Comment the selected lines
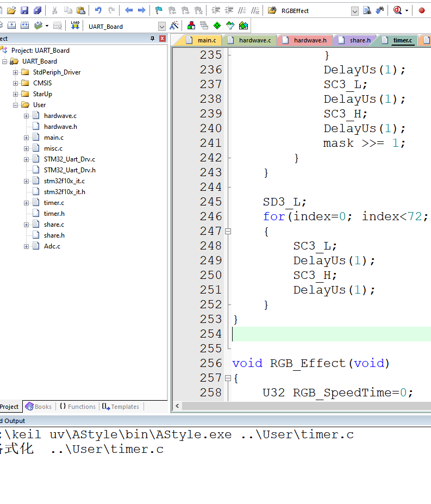Viewport: 431px width, 504px height. click(x=242, y=11)
